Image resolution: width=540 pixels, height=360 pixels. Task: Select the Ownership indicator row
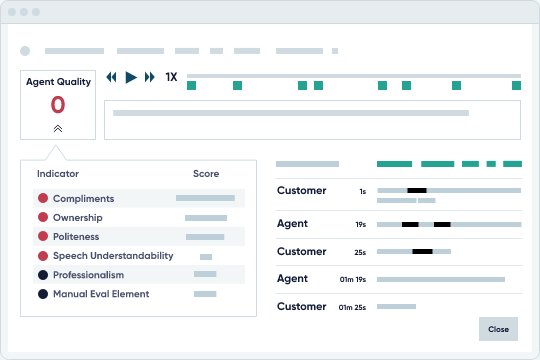[x=139, y=217]
